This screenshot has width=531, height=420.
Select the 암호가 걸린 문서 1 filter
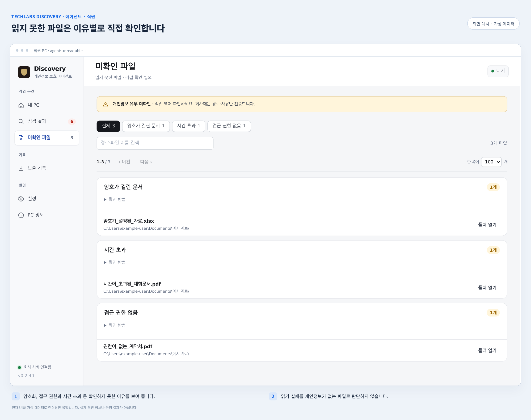[146, 126]
